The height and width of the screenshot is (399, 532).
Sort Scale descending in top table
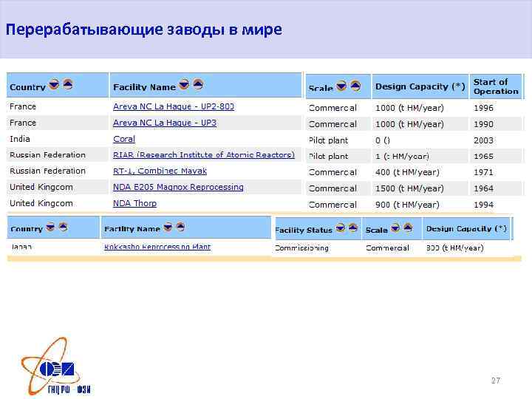(x=341, y=86)
